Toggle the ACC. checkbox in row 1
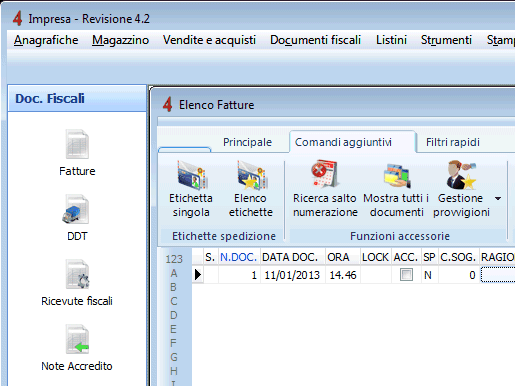515x386 pixels. coord(406,275)
